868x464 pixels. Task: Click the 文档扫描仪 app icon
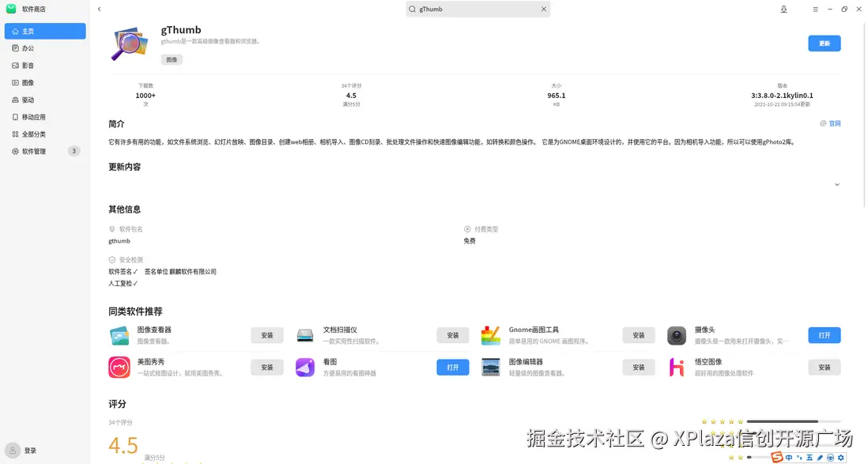(x=305, y=335)
